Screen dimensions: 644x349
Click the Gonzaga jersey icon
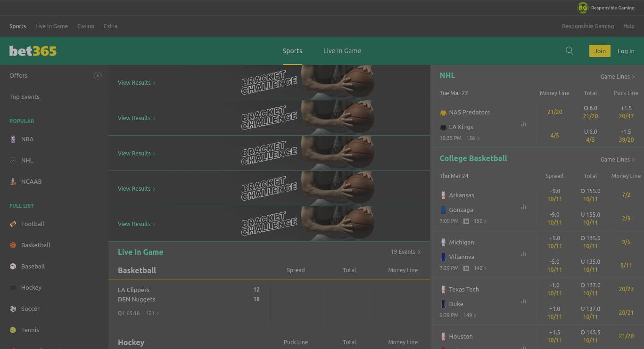pos(443,210)
